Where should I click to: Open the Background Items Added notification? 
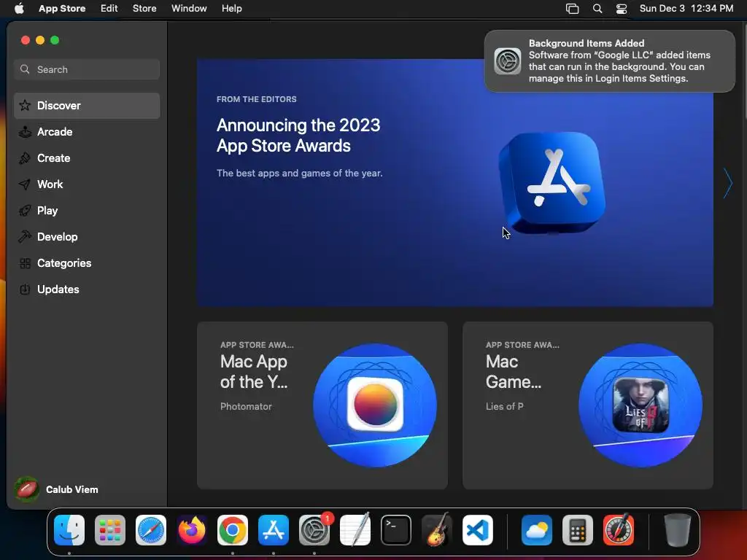610,61
